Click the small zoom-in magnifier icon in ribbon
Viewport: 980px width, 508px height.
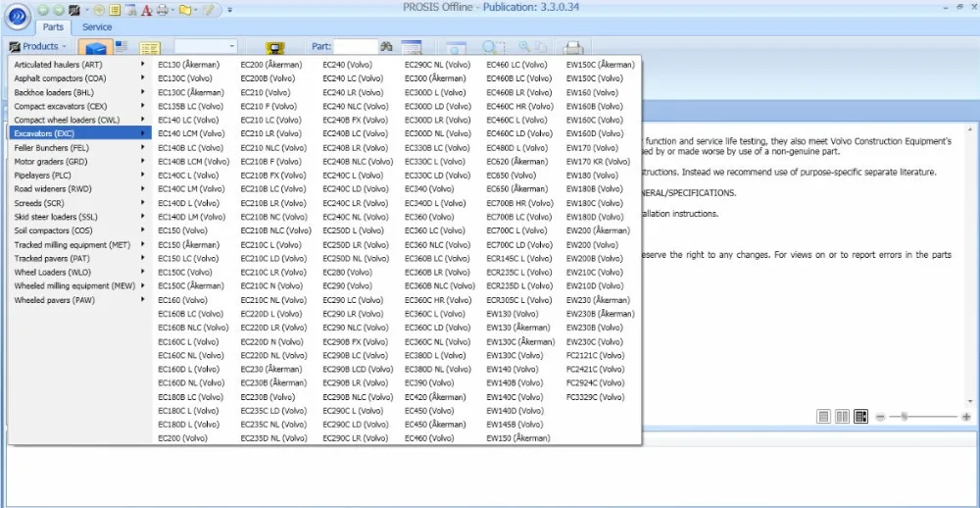[x=524, y=46]
